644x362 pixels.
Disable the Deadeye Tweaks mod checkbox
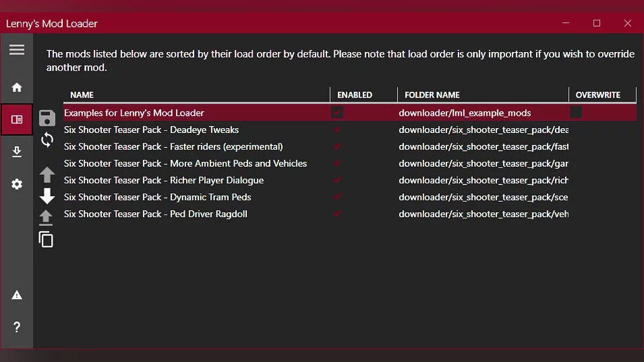pyautogui.click(x=338, y=130)
